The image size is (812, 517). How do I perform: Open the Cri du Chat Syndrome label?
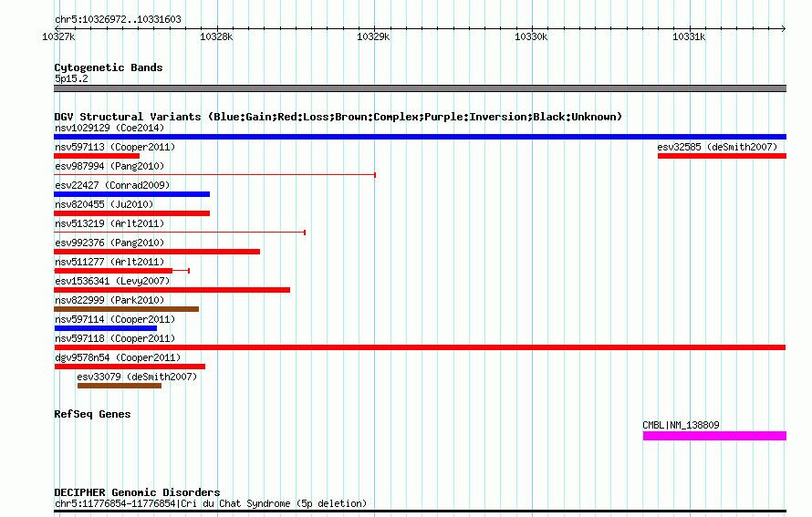coord(211,503)
